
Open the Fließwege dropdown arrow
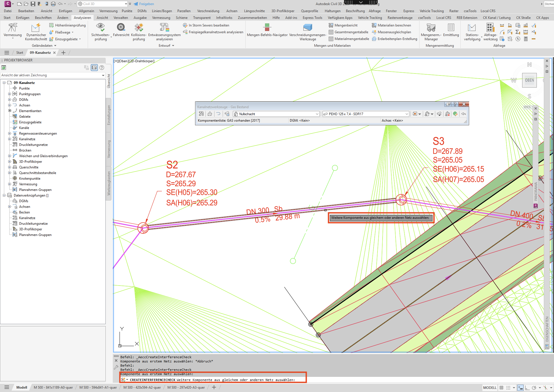tap(73, 32)
